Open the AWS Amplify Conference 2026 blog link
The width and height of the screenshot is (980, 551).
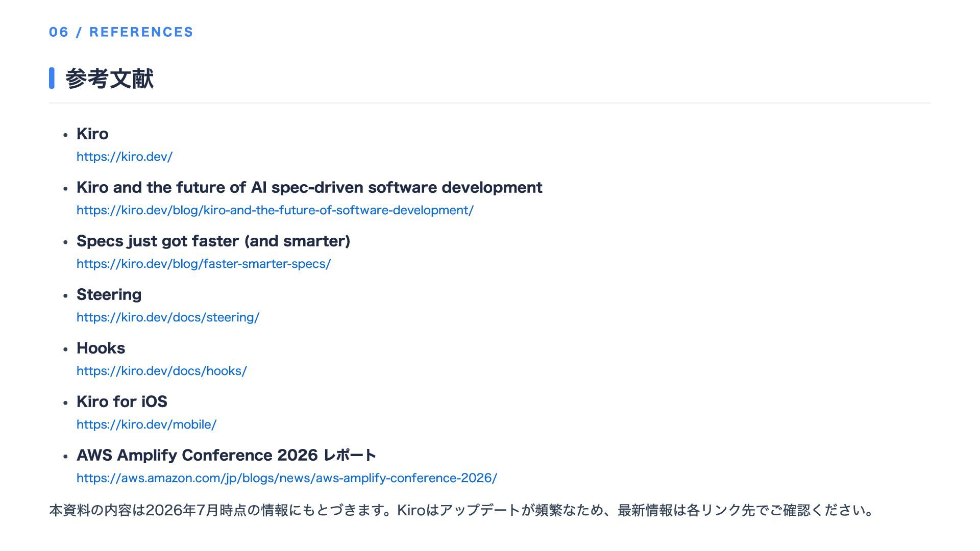coord(287,478)
